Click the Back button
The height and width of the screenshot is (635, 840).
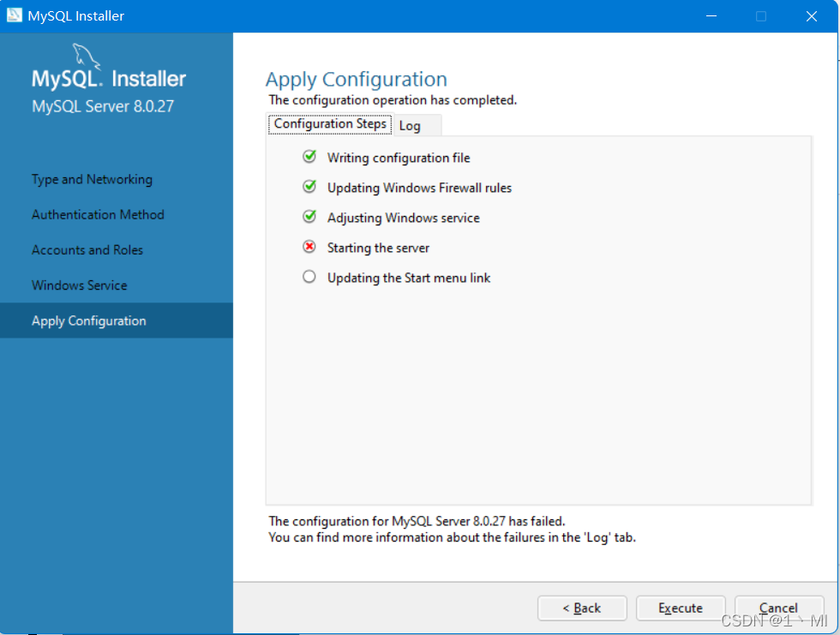tap(582, 608)
